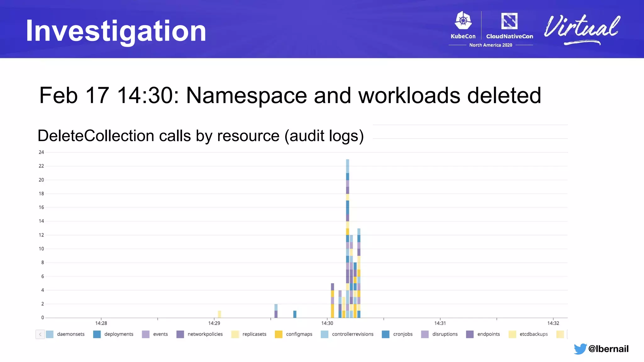Image resolution: width=644 pixels, height=362 pixels.
Task: Click the events legend label
Action: (160, 334)
